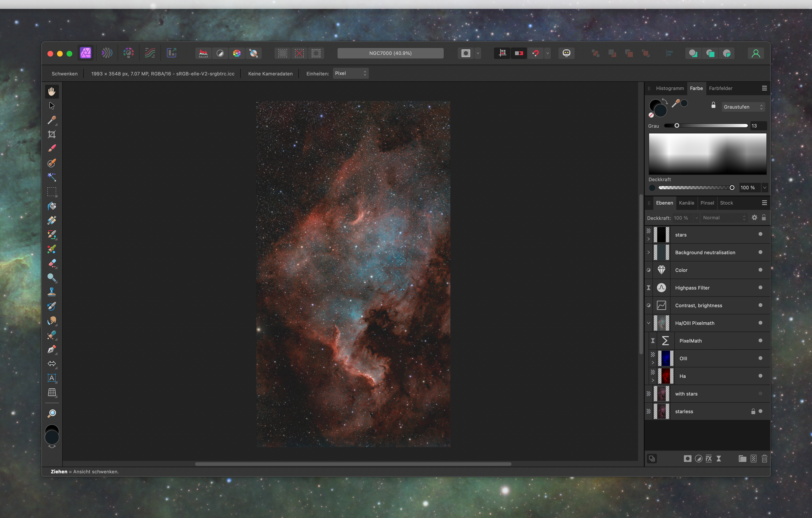This screenshot has width=812, height=518.
Task: Select the Color Picker tool
Action: click(52, 120)
